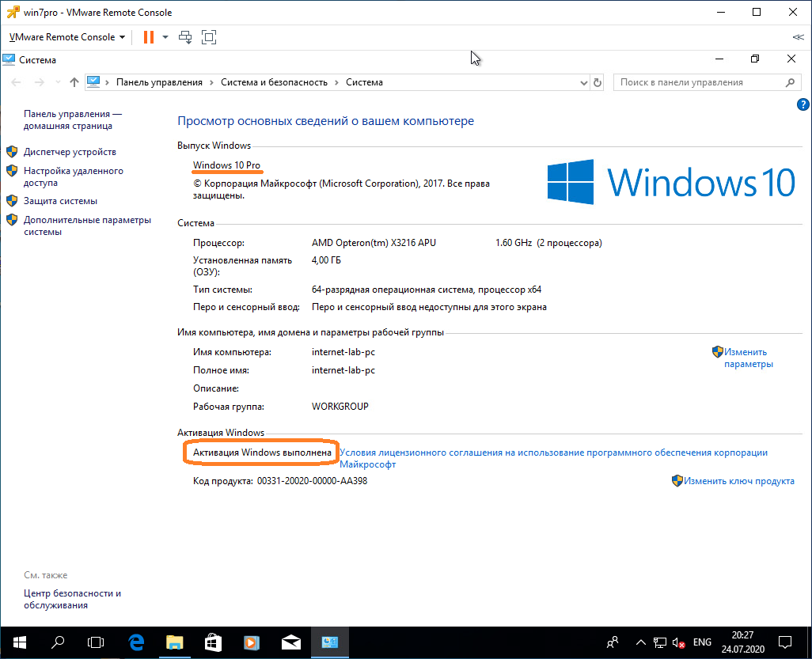The width and height of the screenshot is (812, 659).
Task: Open the VMware Remote Console menu
Action: tap(67, 36)
